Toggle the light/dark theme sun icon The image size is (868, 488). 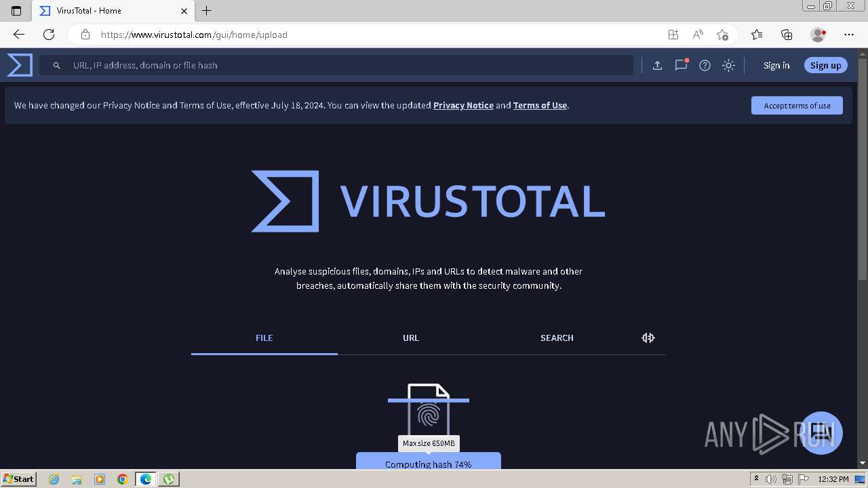(728, 65)
